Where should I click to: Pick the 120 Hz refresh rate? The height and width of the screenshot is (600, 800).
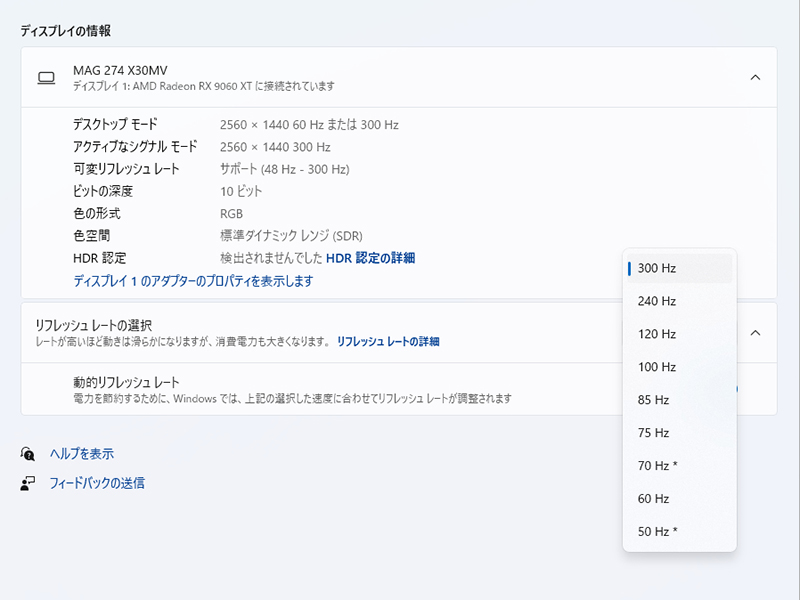point(680,334)
